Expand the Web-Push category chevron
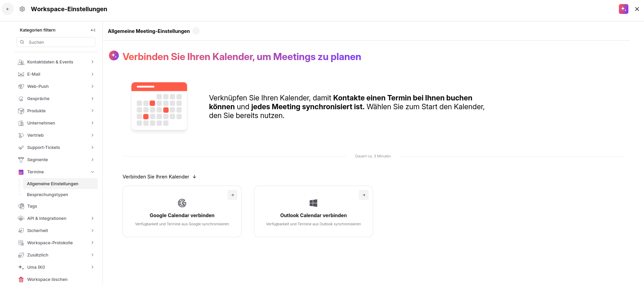This screenshot has width=644, height=285. point(92,87)
